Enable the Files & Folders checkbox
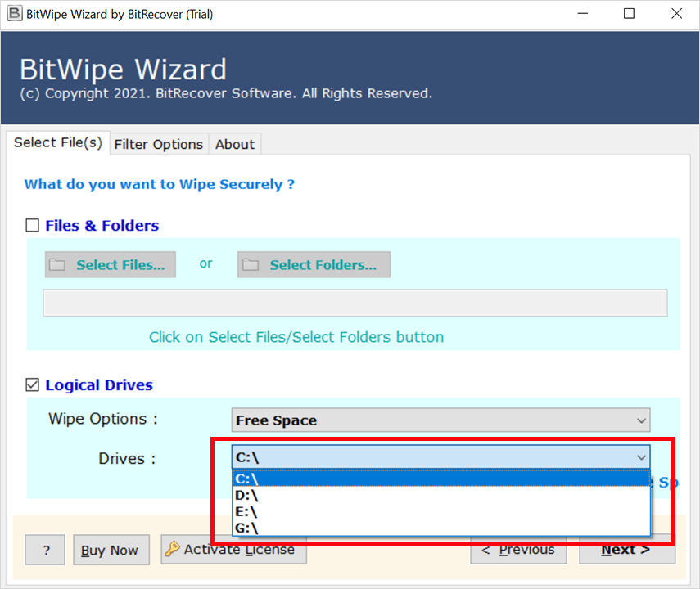This screenshot has height=589, width=700. coord(32,225)
